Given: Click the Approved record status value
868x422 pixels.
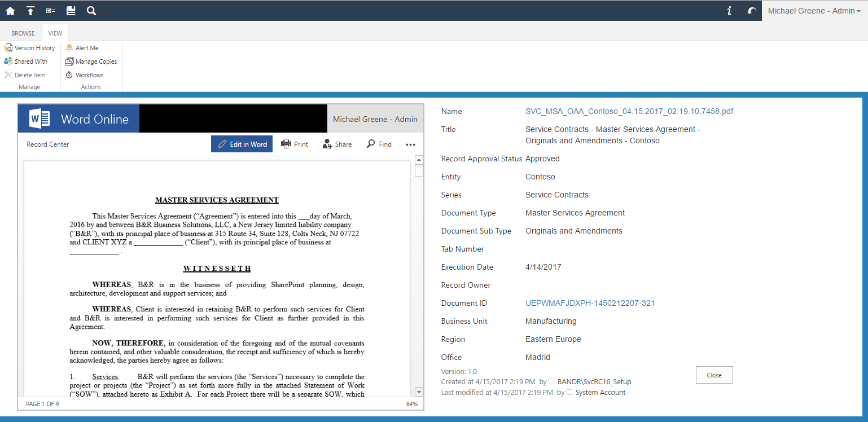Looking at the screenshot, I should (x=542, y=159).
